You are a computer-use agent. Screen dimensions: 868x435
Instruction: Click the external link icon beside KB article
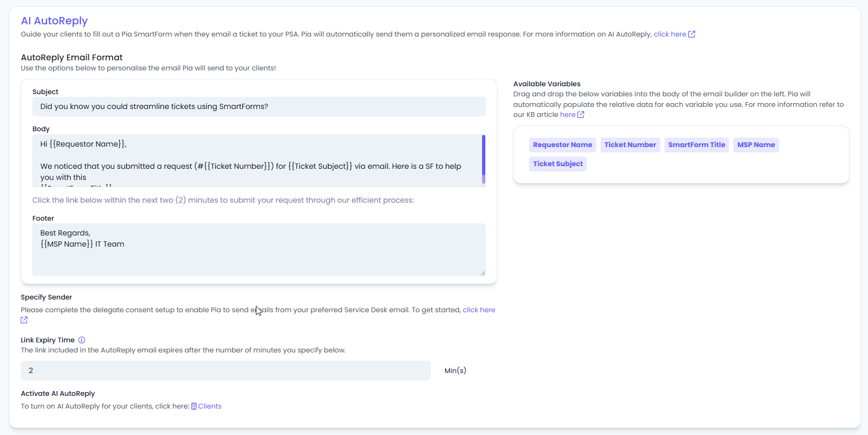pyautogui.click(x=580, y=114)
